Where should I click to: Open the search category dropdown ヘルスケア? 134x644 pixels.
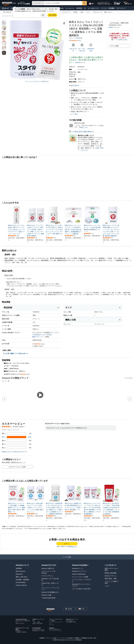click(x=38, y=3)
